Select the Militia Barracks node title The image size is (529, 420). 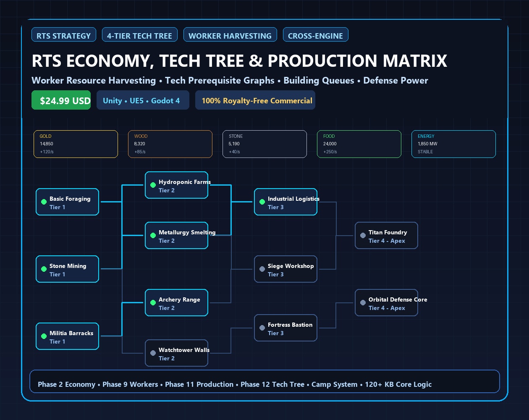[x=71, y=333]
